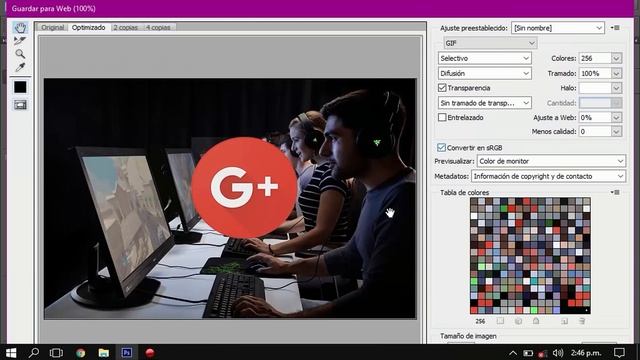Open Task View on the taskbar
640x360 pixels.
pyautogui.click(x=56, y=353)
